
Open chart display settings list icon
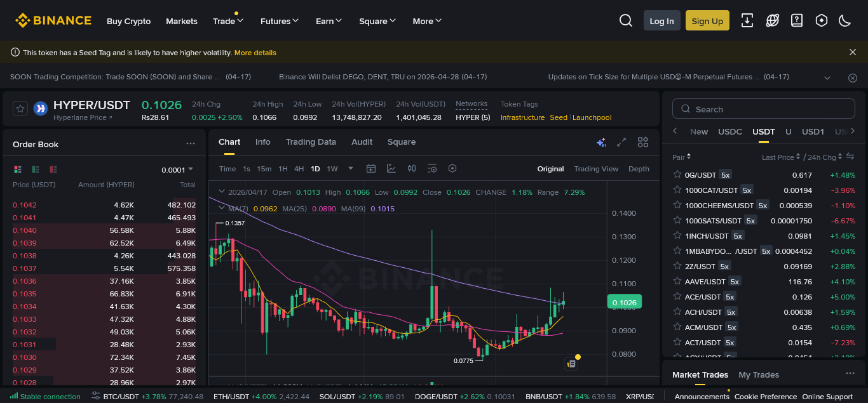tap(432, 168)
